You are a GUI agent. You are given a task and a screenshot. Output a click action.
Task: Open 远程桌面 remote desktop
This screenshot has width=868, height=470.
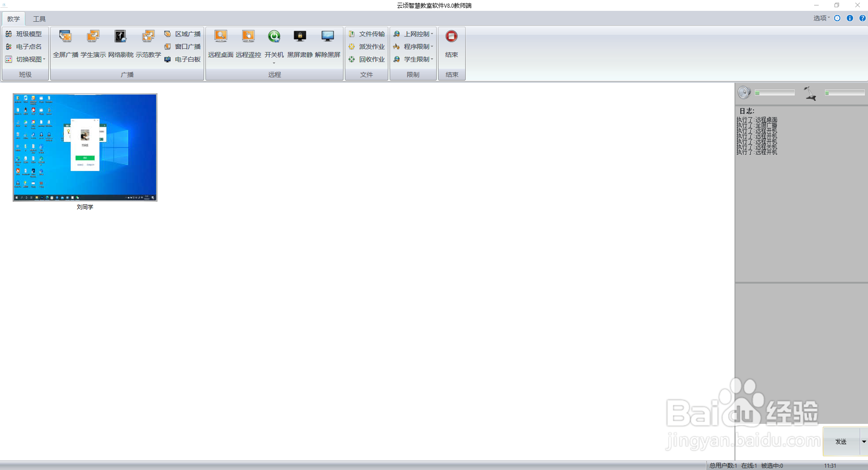221,44
